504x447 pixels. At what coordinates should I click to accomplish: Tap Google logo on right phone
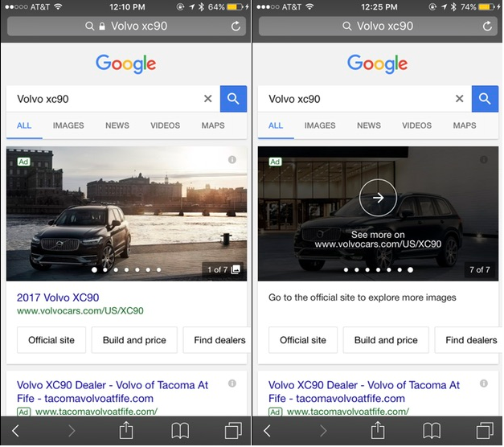click(378, 64)
